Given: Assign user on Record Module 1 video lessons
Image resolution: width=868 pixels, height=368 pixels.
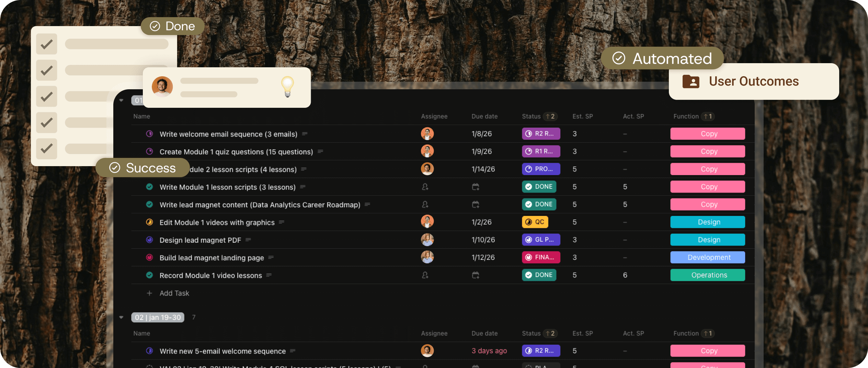Looking at the screenshot, I should point(425,275).
